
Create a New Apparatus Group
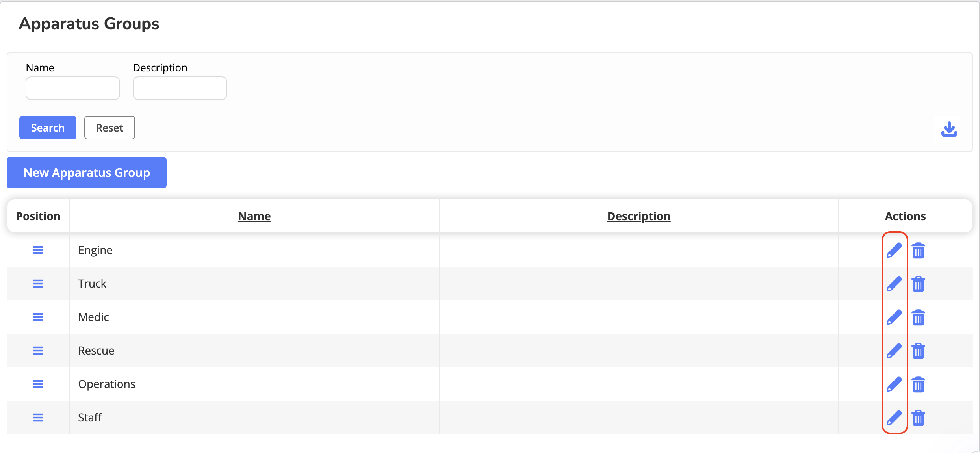87,173
